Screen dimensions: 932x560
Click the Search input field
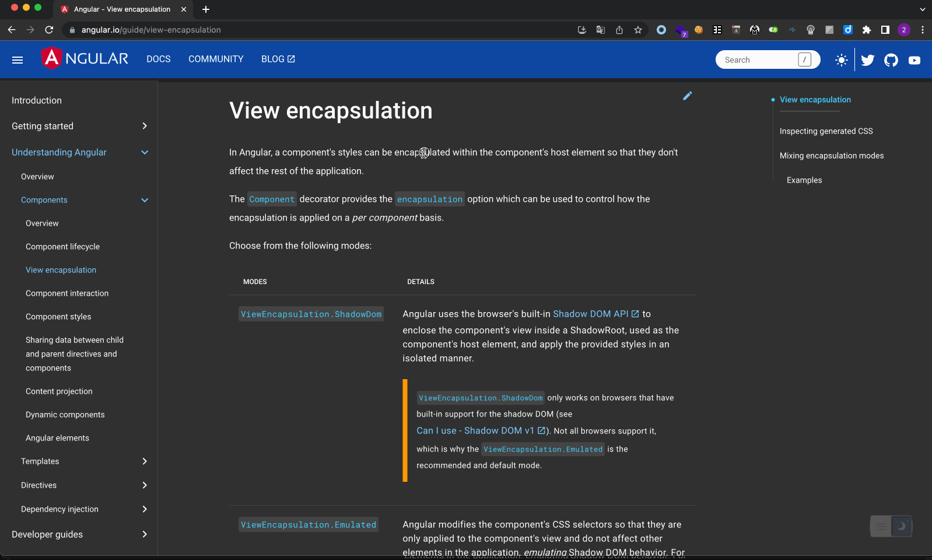click(x=758, y=60)
